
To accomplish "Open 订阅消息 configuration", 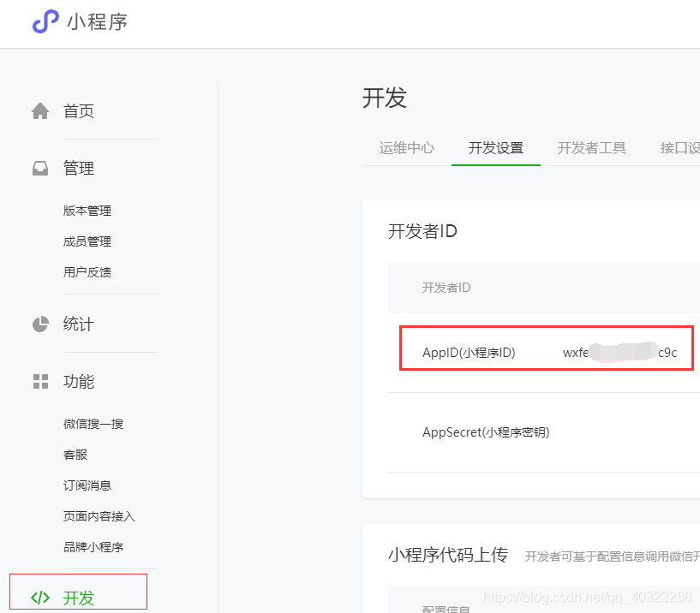I will click(x=87, y=485).
